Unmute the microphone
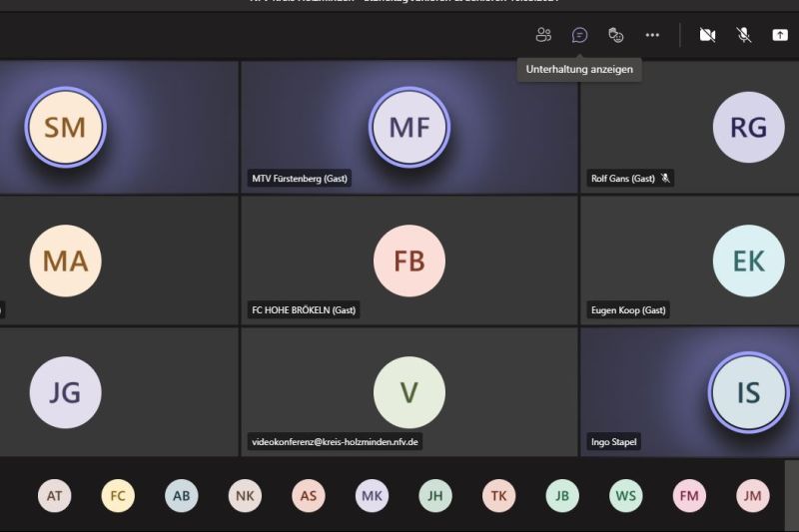799x532 pixels. 744,35
